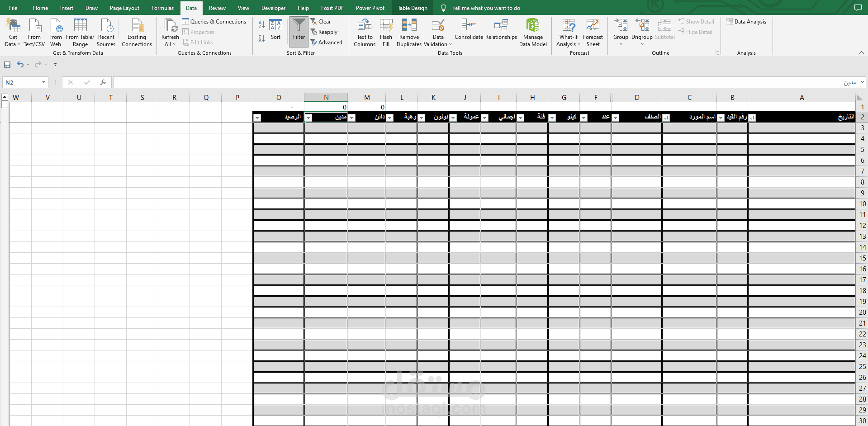868x426 pixels.
Task: Open Advanced filter options
Action: click(x=326, y=43)
